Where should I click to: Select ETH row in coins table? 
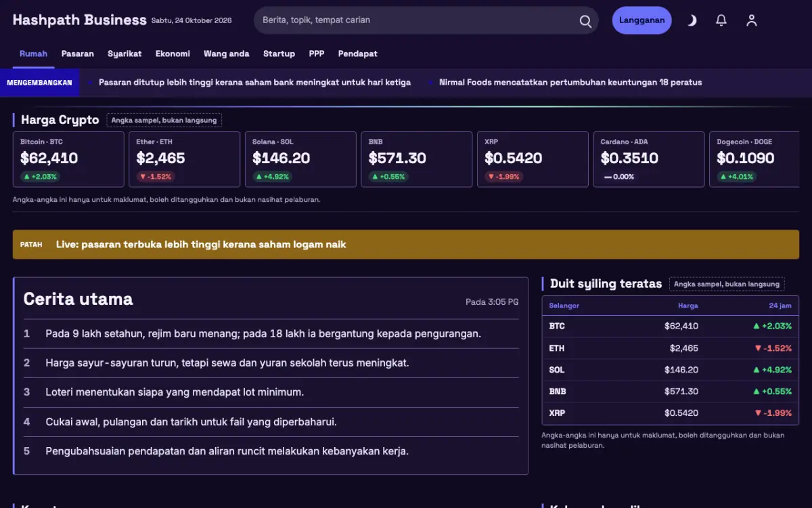(x=671, y=348)
